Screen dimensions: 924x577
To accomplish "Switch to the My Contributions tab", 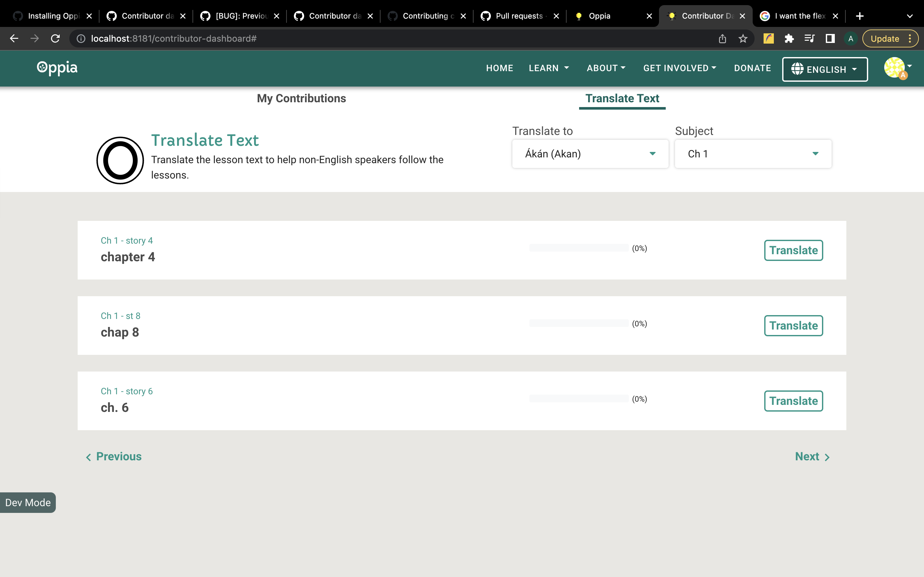I will pyautogui.click(x=301, y=98).
